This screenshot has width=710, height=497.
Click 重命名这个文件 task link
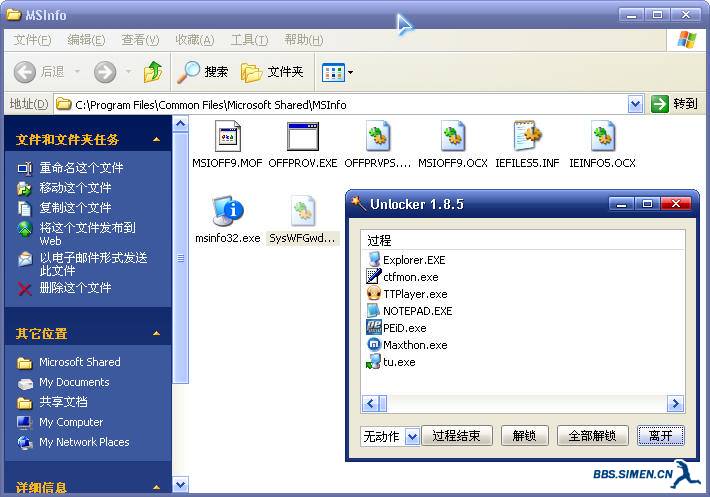pos(81,168)
